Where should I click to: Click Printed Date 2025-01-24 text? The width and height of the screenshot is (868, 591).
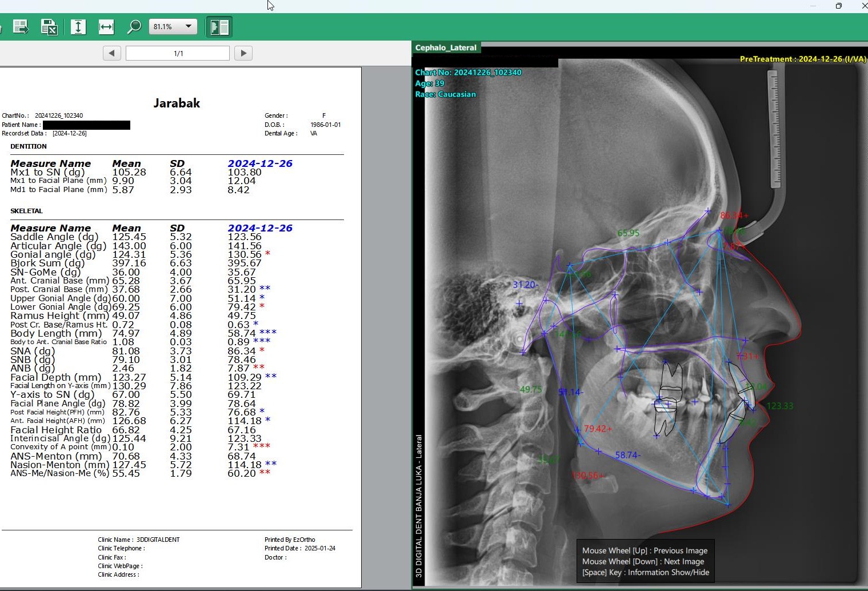[x=300, y=548]
